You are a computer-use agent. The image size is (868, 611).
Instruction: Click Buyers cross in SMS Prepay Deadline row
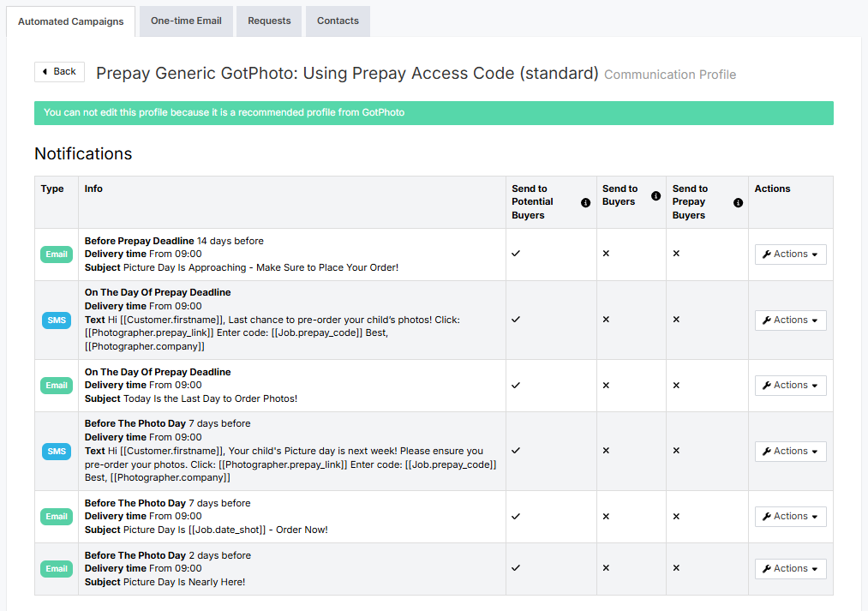(x=606, y=320)
